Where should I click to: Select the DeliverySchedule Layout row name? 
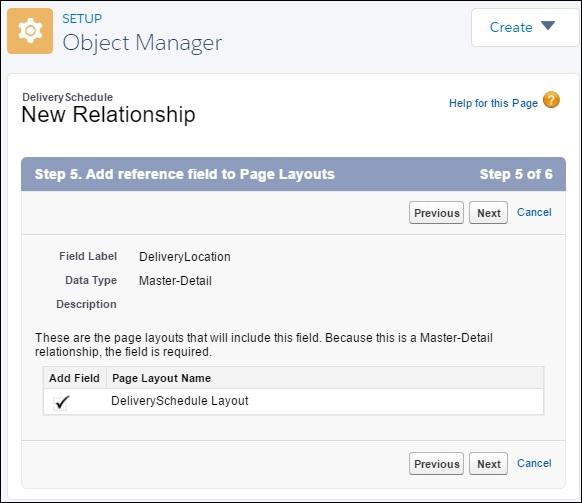(180, 401)
